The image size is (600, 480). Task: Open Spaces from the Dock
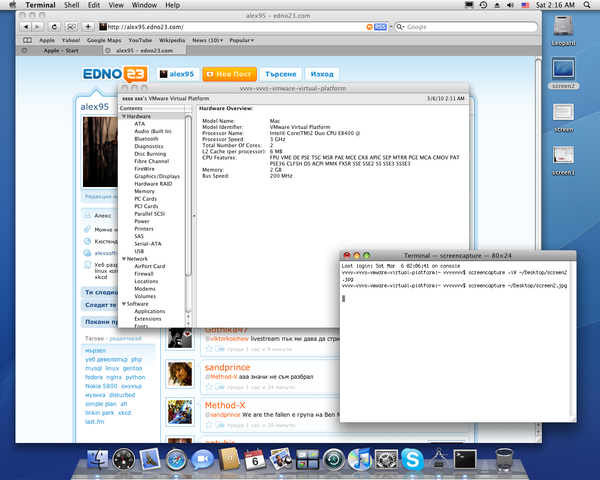pos(307,459)
